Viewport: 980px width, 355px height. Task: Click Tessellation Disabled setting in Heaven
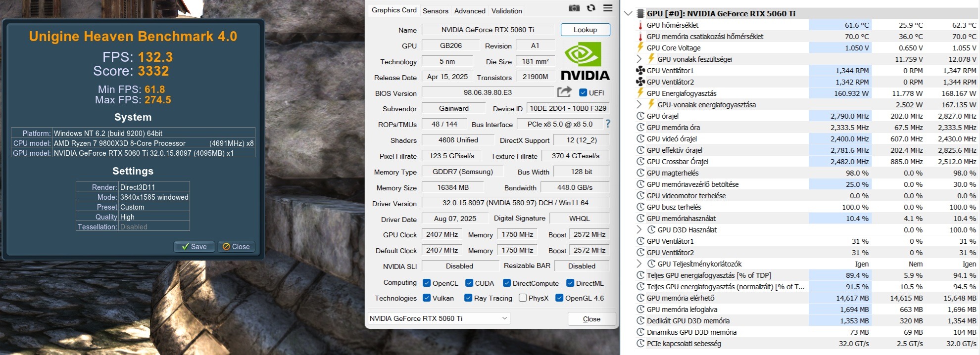tap(133, 226)
